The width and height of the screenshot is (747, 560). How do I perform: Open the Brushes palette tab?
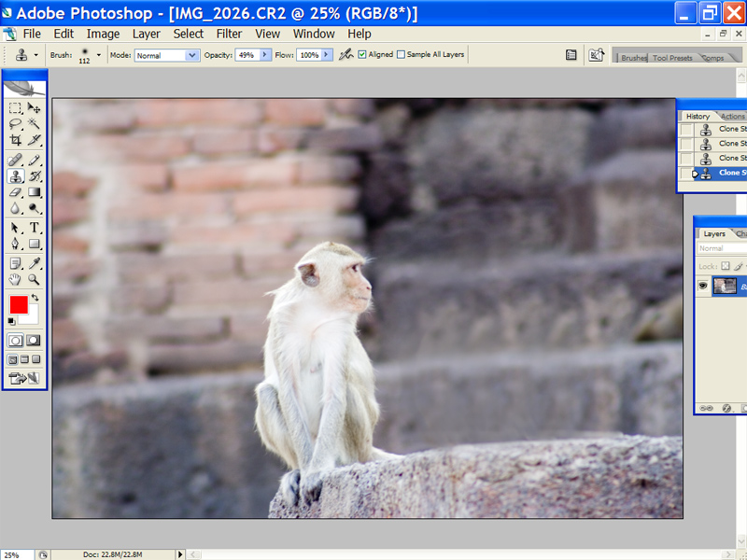[x=634, y=58]
